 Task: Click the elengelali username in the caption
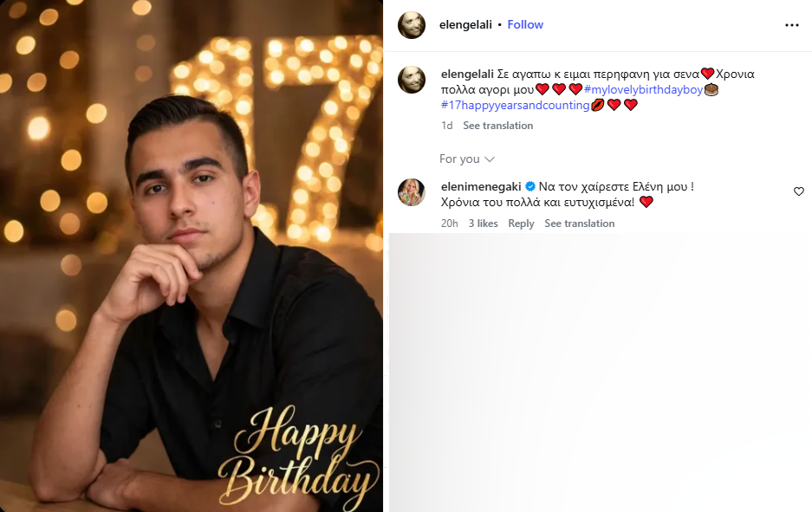467,74
